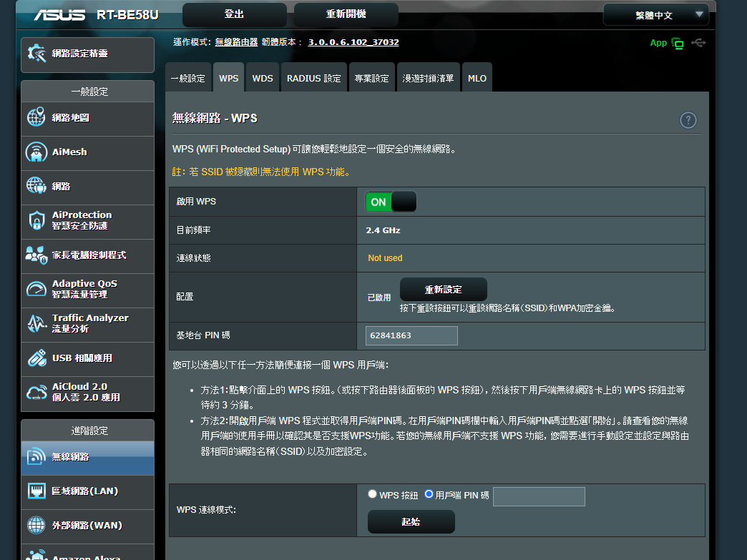Click the 無線網路 - WPS page heading

(x=215, y=118)
